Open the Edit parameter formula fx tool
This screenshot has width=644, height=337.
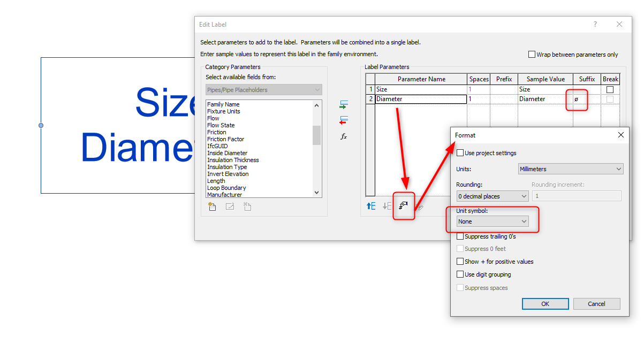pos(344,136)
